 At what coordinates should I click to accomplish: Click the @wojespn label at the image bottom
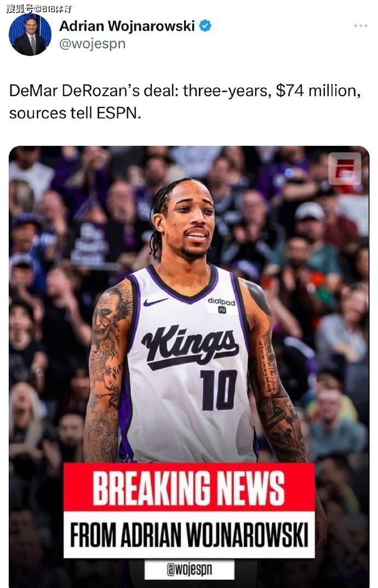[189, 569]
